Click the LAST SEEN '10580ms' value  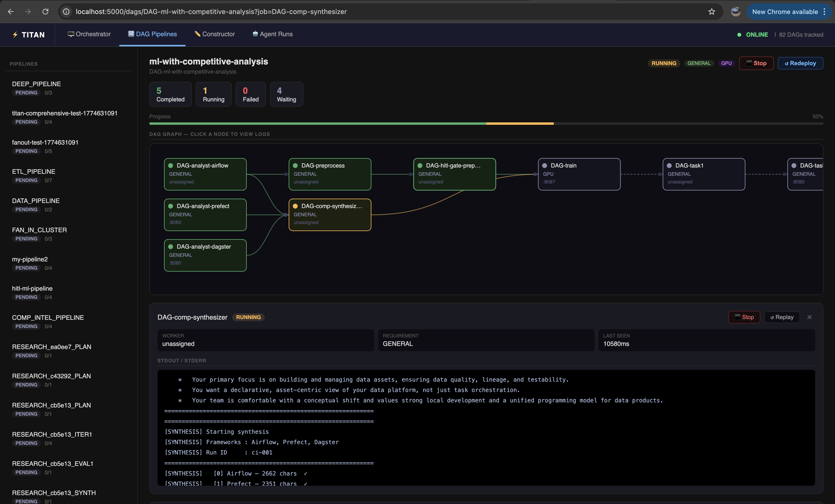tap(616, 343)
